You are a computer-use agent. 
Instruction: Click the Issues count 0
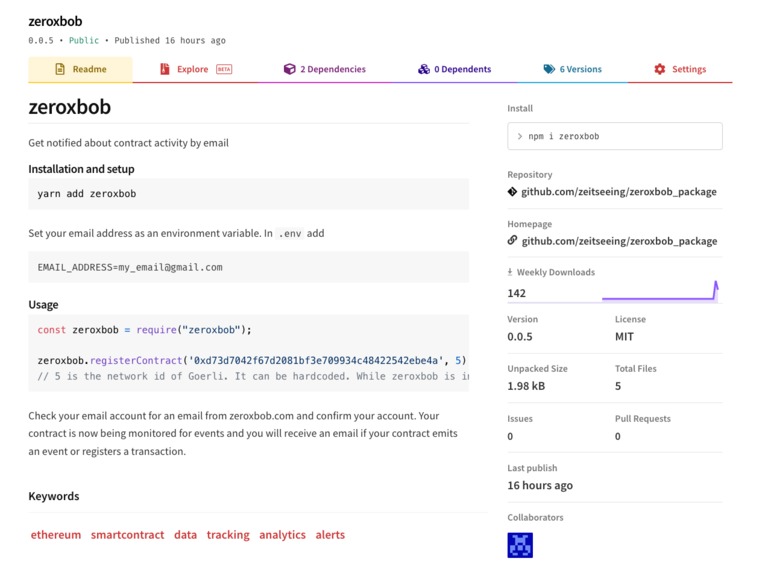[510, 436]
